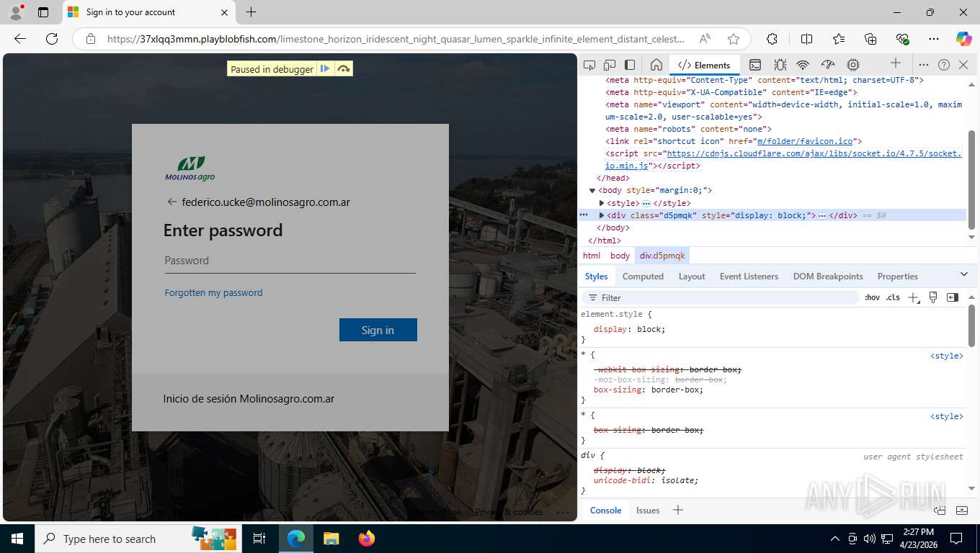
Task: Open Copilot icon in Edge toolbar
Action: (x=963, y=39)
